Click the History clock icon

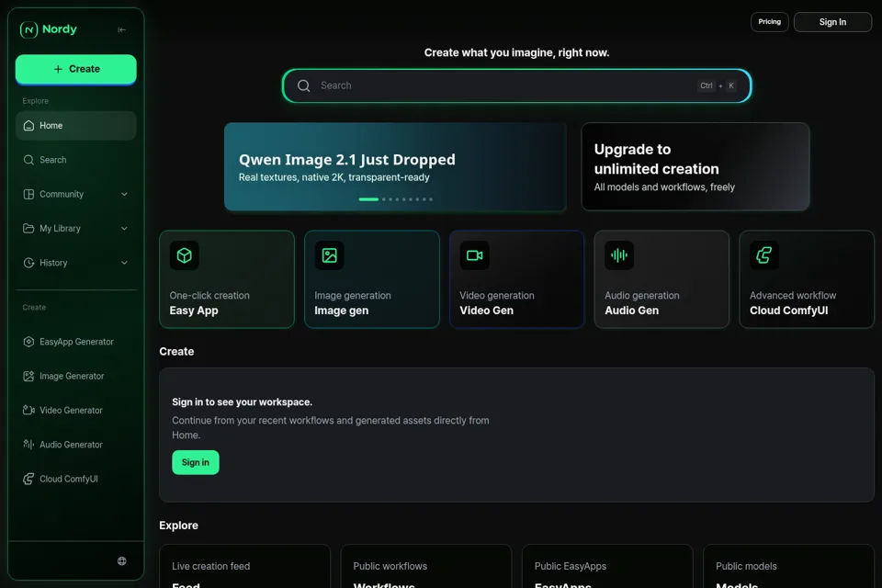click(28, 263)
